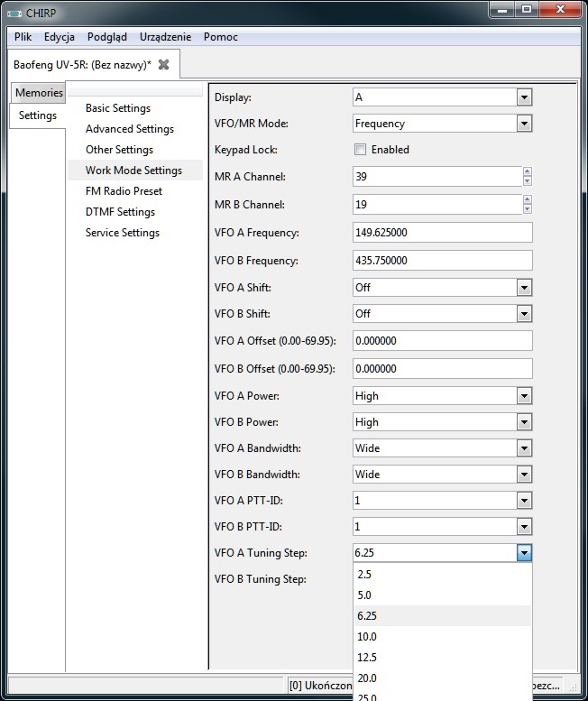588x701 pixels.
Task: Close the Baofeng UV-5R tab
Action: point(163,65)
